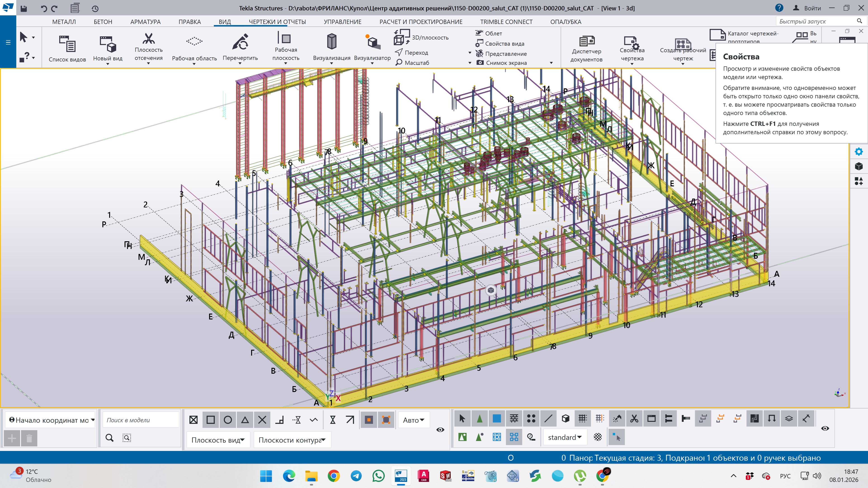The height and width of the screenshot is (488, 868).
Task: Open Google Chrome from the taskbar
Action: coord(334,476)
